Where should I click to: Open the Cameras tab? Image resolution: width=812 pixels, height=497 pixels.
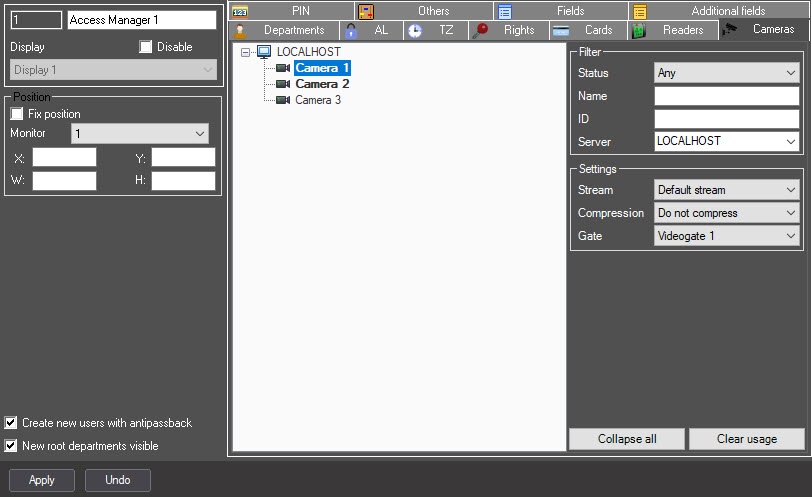(x=764, y=29)
